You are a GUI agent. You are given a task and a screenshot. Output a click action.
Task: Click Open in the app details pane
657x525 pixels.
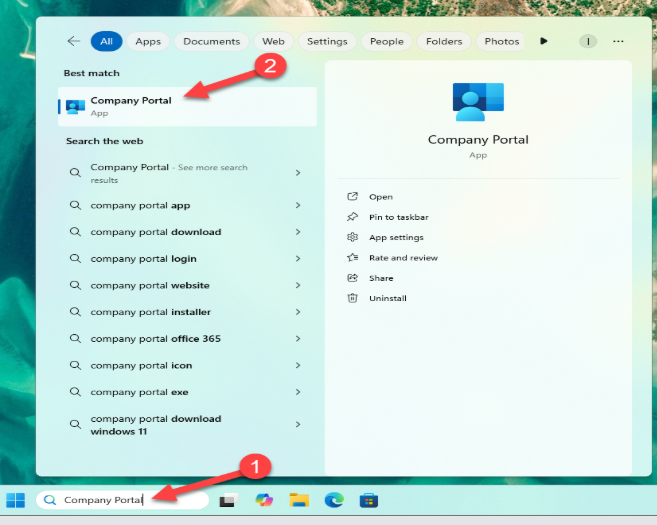[x=381, y=197]
